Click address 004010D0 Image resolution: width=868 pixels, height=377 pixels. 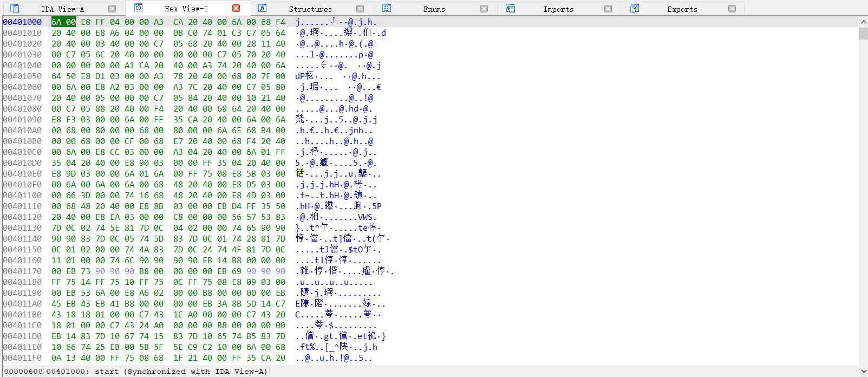[22, 163]
